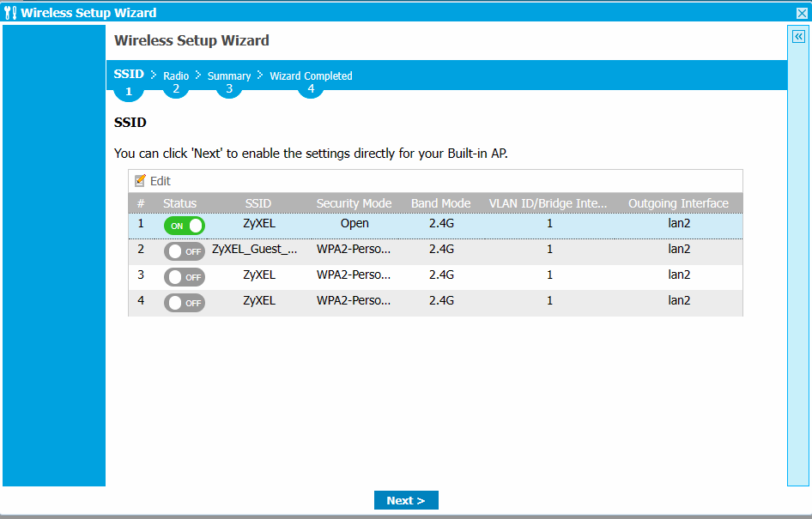Click the step 2 circle badge
The height and width of the screenshot is (519, 812).
click(x=176, y=89)
